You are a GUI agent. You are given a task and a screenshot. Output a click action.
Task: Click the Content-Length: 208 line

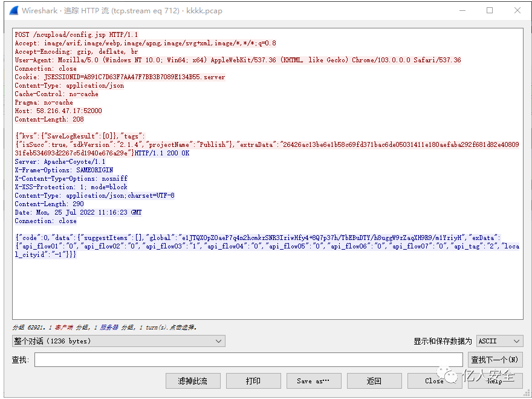pos(49,120)
